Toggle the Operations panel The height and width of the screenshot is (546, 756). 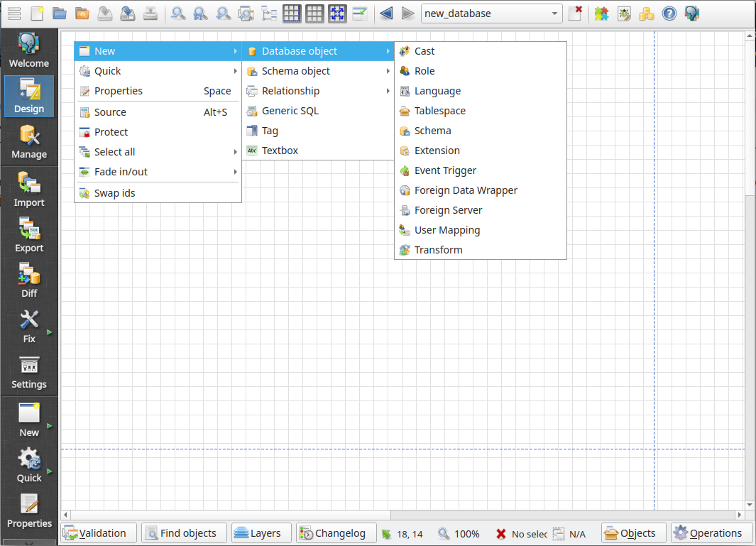pyautogui.click(x=712, y=533)
